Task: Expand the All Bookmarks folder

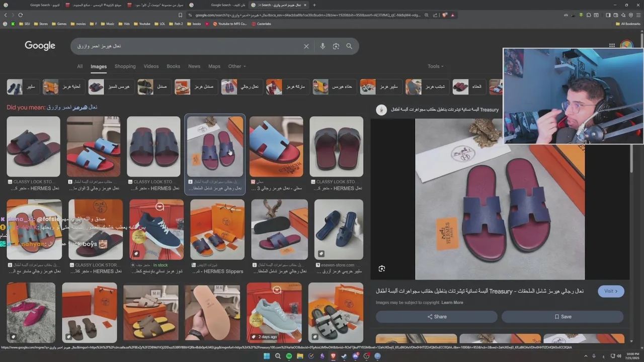Action: (x=627, y=24)
